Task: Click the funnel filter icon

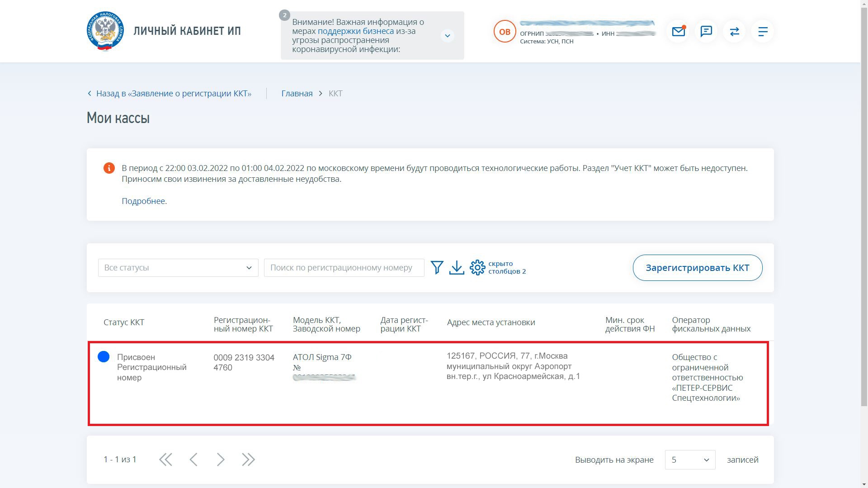Action: [437, 268]
